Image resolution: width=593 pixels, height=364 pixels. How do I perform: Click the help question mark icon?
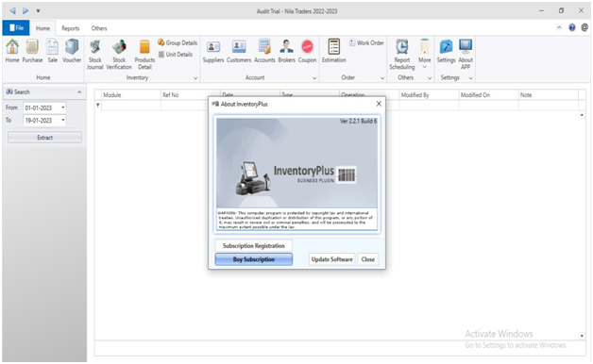(x=572, y=27)
